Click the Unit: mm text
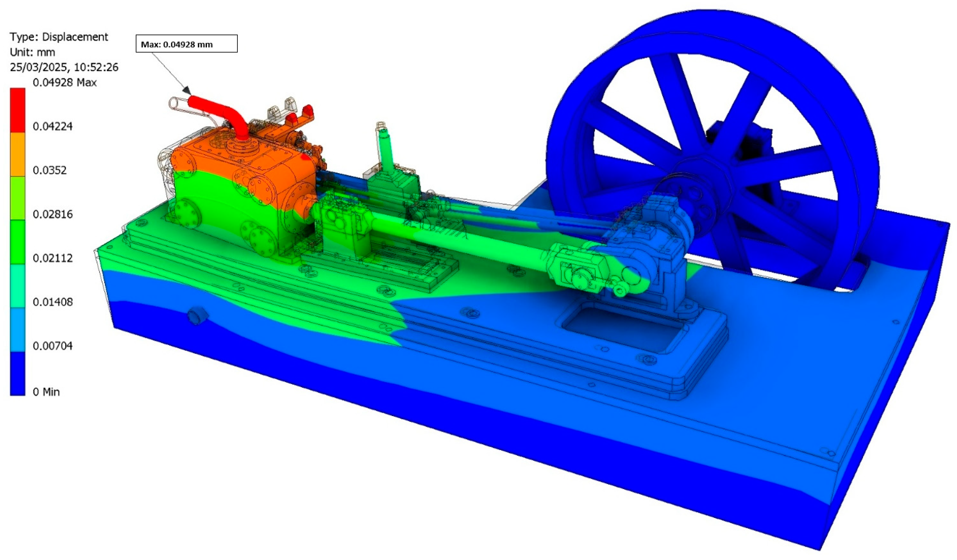Image resolution: width=957 pixels, height=560 pixels. (33, 52)
